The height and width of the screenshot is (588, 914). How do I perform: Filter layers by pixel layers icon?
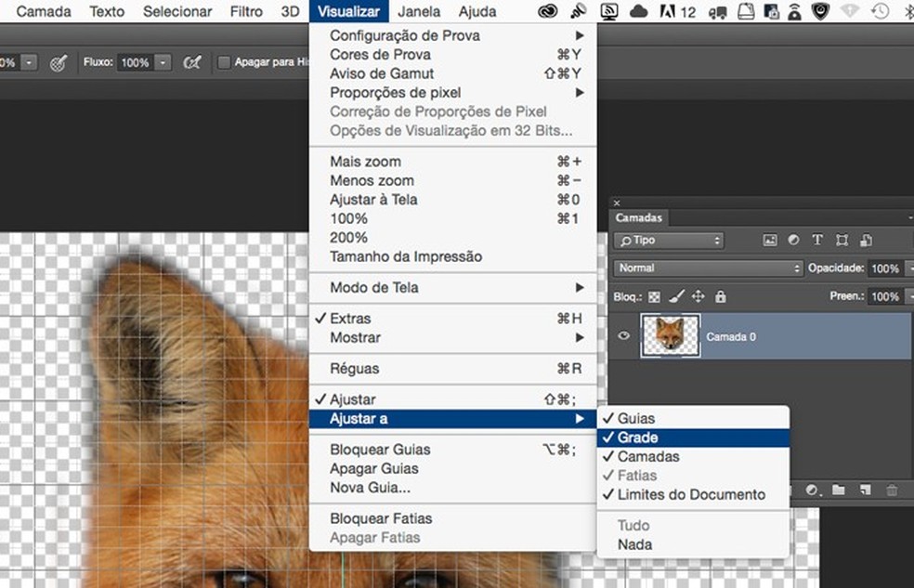click(770, 240)
